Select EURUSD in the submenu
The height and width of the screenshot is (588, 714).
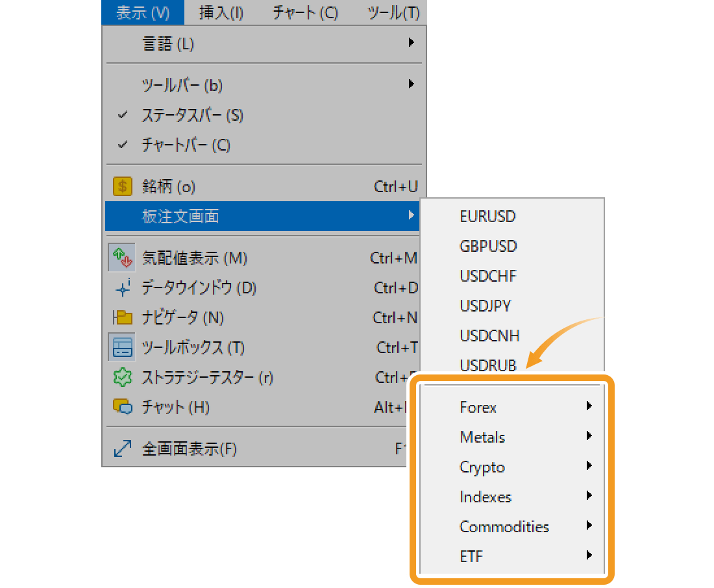pyautogui.click(x=512, y=216)
